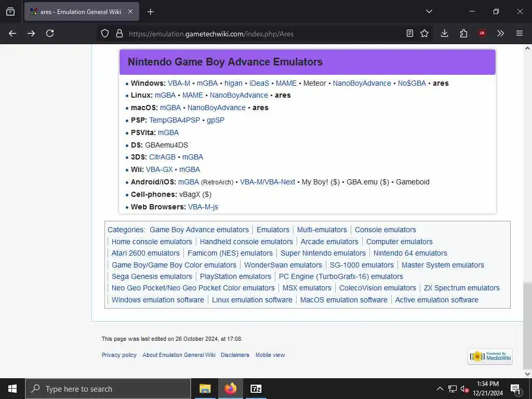Open 7-Zip from the taskbar
532x399 pixels.
256,389
